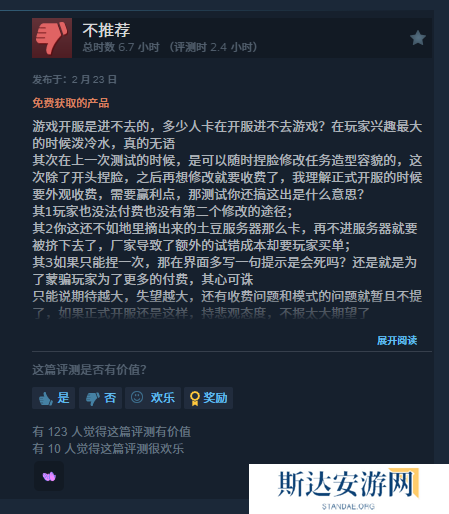Vote 否 to mark review unhelpful
The image size is (449, 514).
[100, 398]
